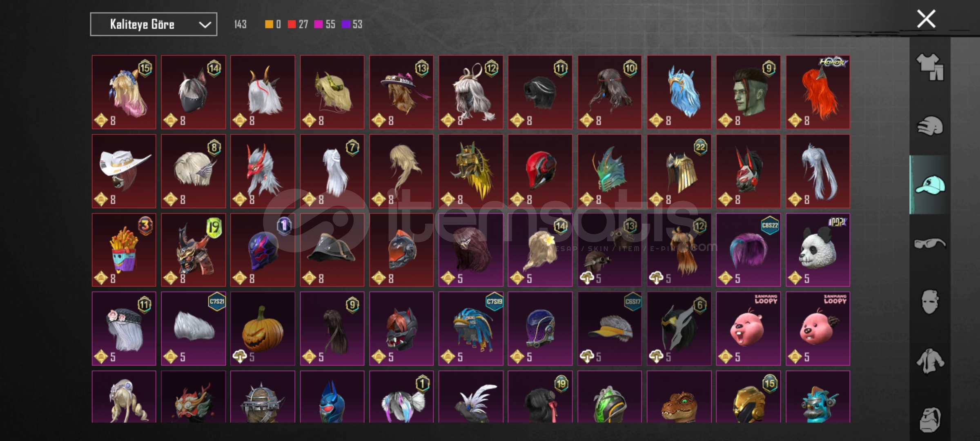Image resolution: width=980 pixels, height=441 pixels.
Task: Open the Kaliteye Göre sort dropdown
Action: pyautogui.click(x=154, y=24)
